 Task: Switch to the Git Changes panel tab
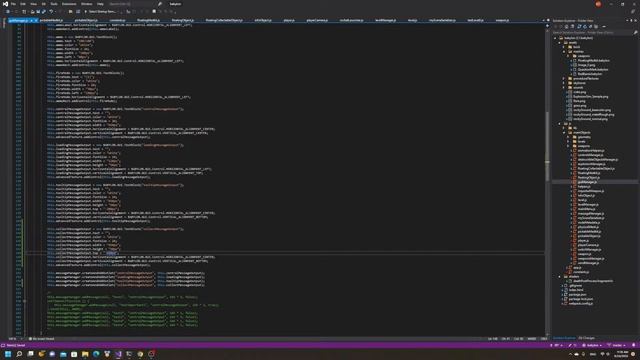point(586,338)
